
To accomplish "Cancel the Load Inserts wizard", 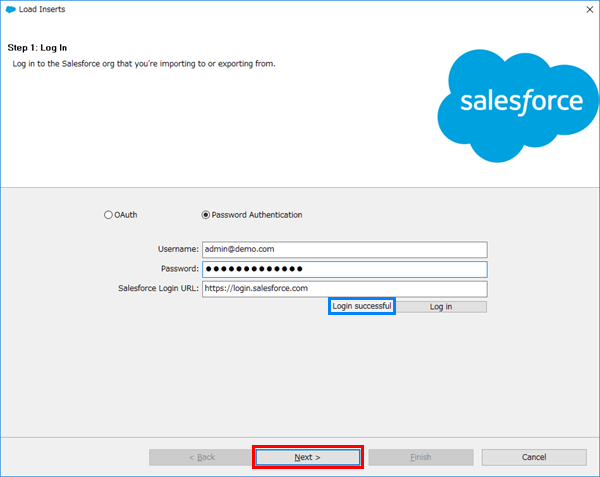I will pyautogui.click(x=534, y=457).
